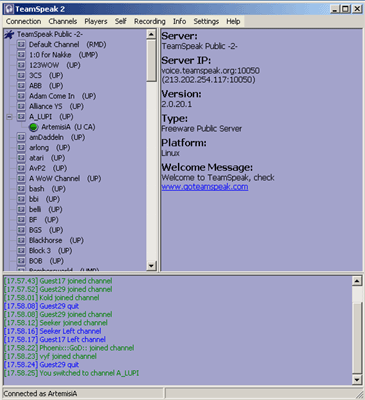
Task: Click the bbi channel icon
Action: [21, 199]
